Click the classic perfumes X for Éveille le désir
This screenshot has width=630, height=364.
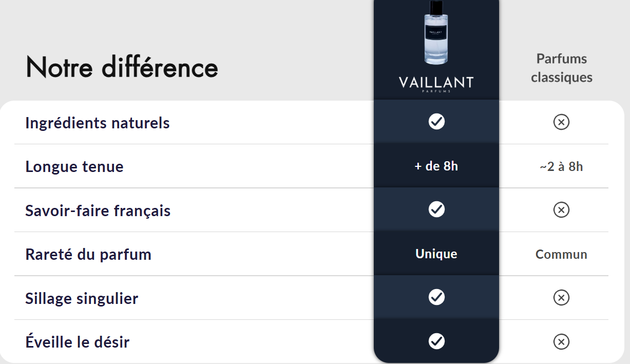561,342
